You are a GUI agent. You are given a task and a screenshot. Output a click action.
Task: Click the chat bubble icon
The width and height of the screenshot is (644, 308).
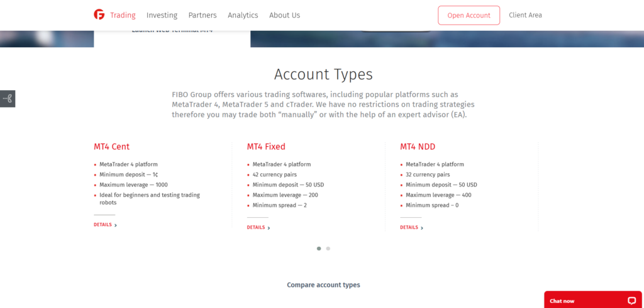click(x=631, y=300)
